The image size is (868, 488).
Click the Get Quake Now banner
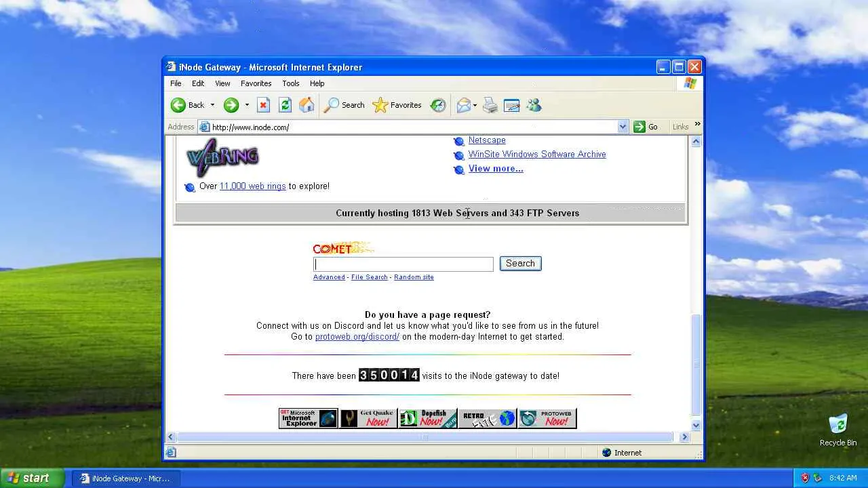point(368,418)
